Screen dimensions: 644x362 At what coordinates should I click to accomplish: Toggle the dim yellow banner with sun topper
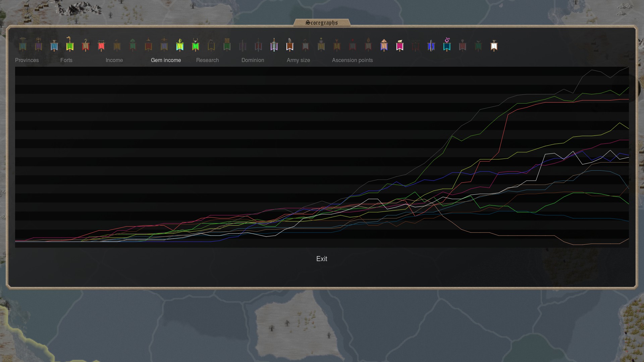click(x=321, y=44)
